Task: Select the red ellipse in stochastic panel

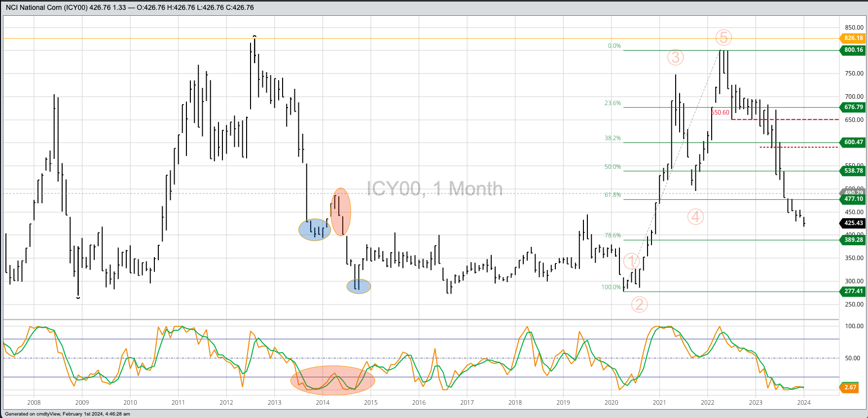Action: click(x=332, y=380)
